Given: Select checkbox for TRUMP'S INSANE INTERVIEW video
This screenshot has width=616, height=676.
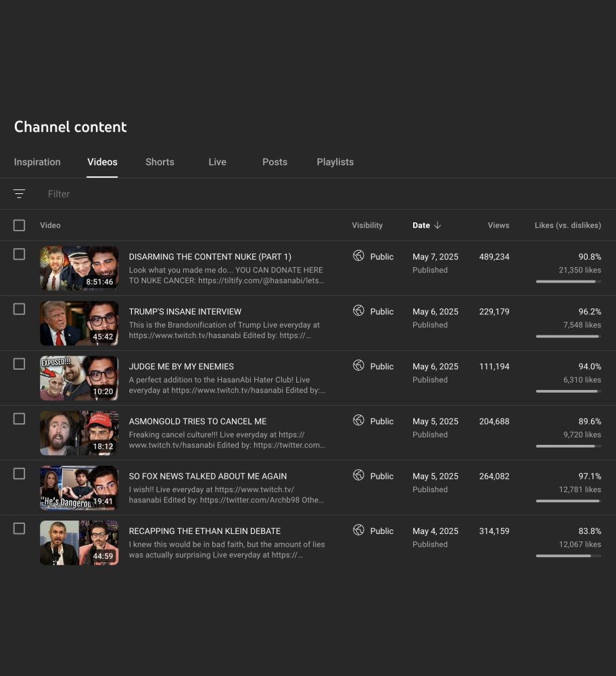Looking at the screenshot, I should (19, 309).
